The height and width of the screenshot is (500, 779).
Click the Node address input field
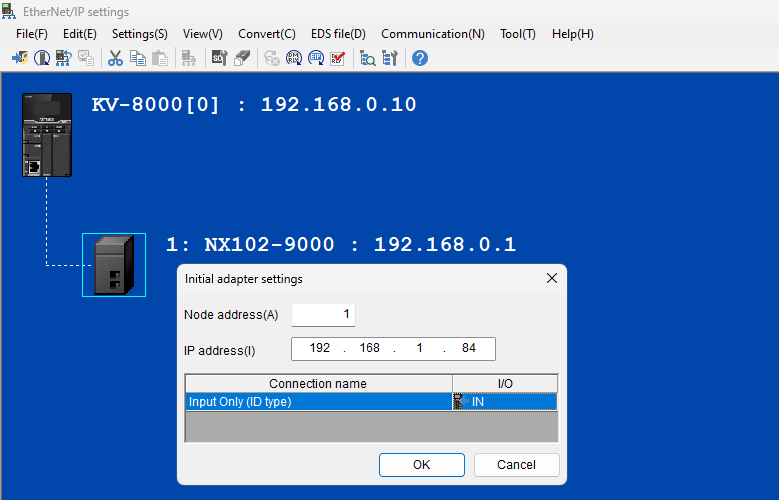tap(323, 315)
